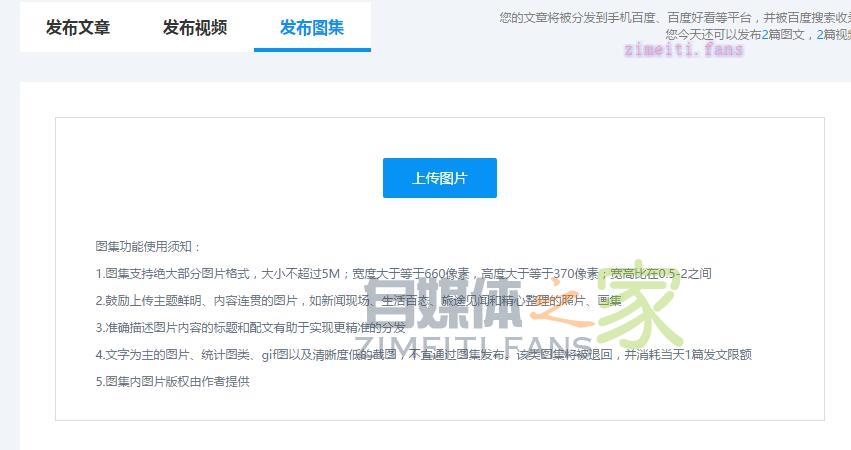Click the grey 自媒体 watermark logo characters
Image resolution: width=851 pixels, height=450 pixels.
click(x=443, y=303)
